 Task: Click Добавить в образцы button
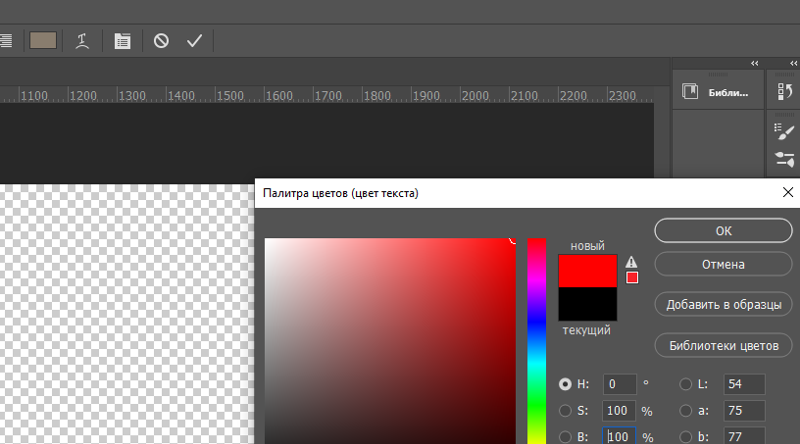coord(723,305)
